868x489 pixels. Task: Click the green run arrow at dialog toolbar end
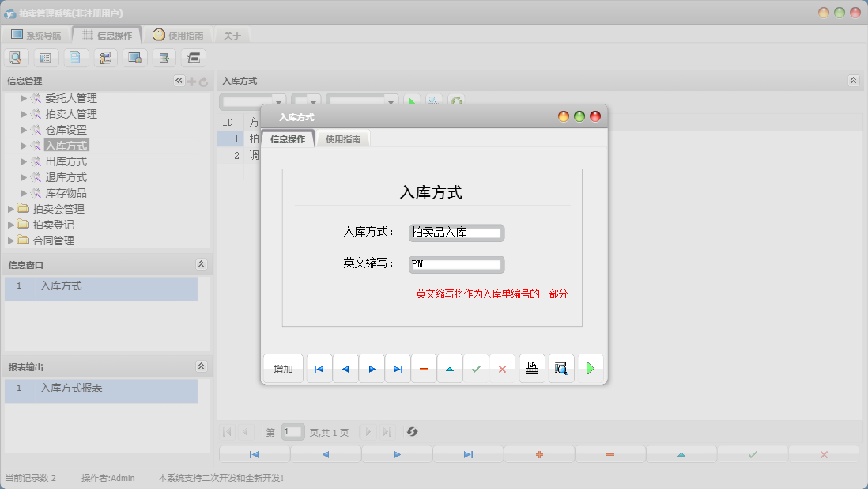(590, 368)
